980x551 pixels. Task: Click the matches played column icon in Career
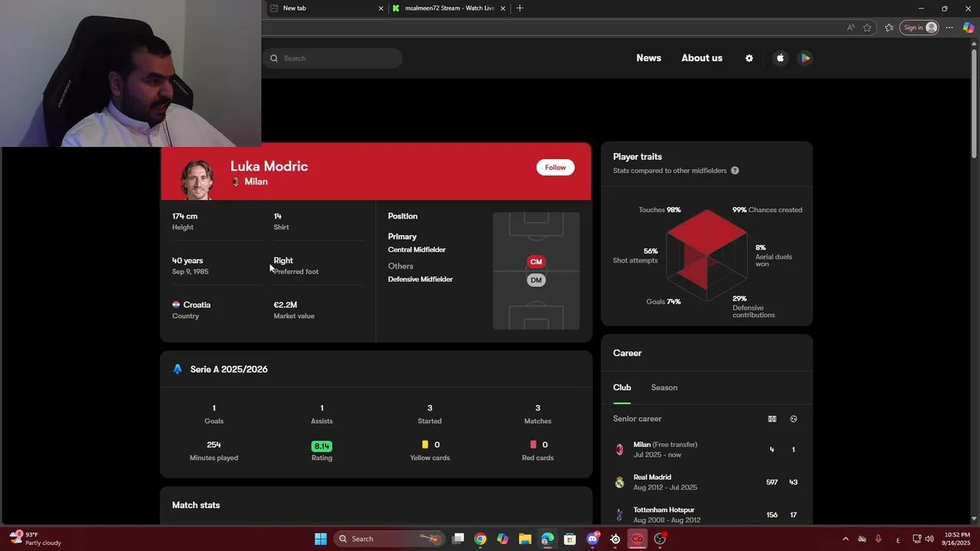[x=772, y=419]
